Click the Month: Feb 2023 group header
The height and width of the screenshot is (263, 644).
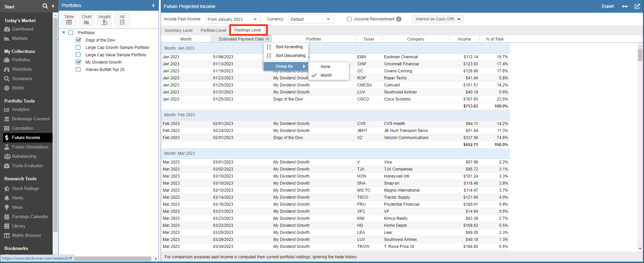coord(335,115)
